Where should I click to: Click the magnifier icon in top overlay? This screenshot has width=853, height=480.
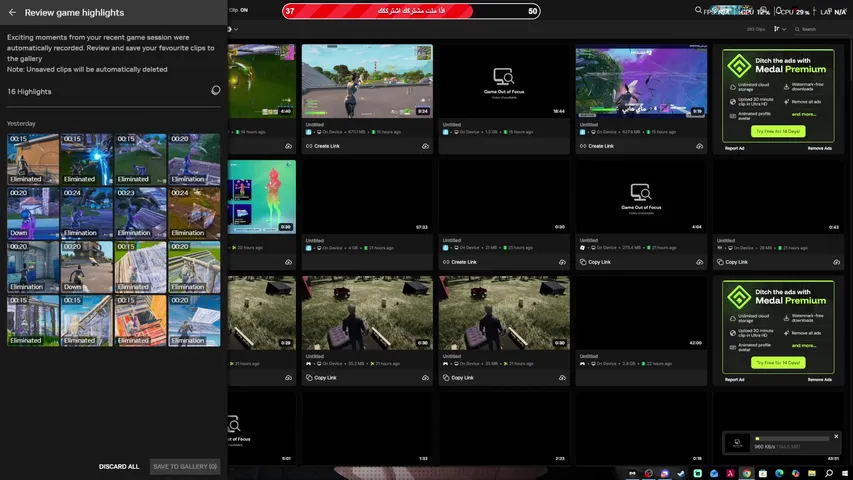tap(698, 10)
